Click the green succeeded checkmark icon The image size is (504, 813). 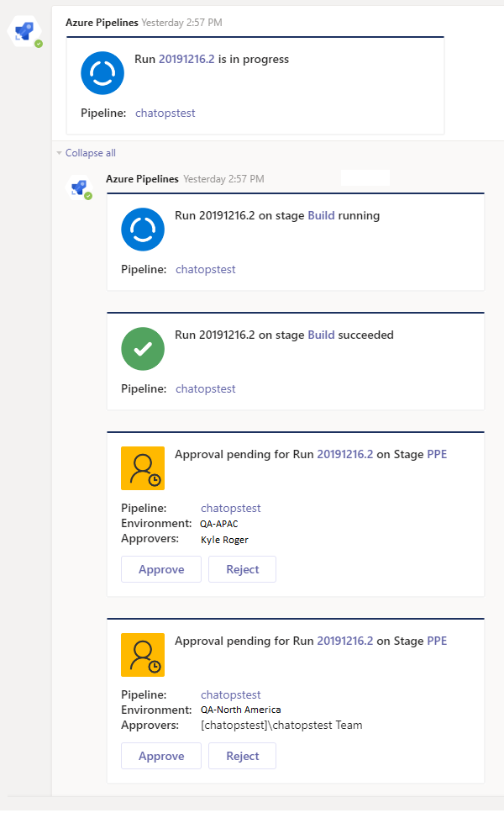[143, 348]
